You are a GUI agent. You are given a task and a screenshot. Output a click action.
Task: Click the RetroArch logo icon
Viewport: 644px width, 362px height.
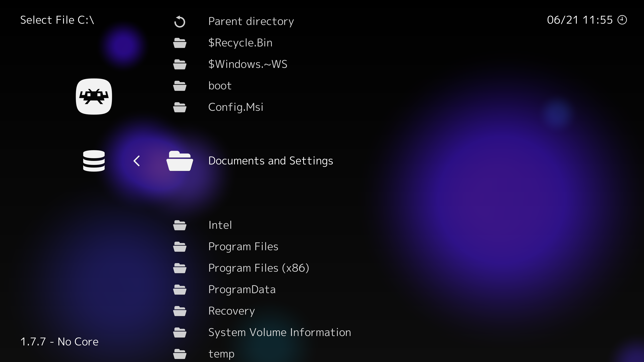pos(94,96)
